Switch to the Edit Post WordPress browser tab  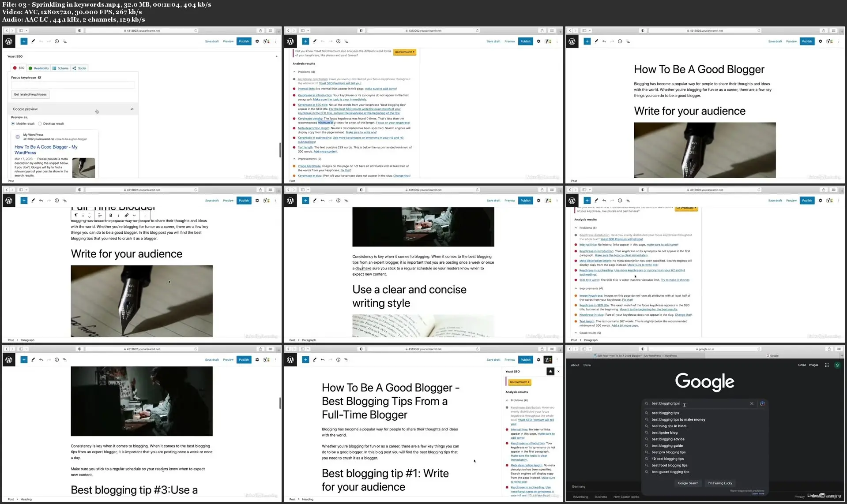pos(636,355)
